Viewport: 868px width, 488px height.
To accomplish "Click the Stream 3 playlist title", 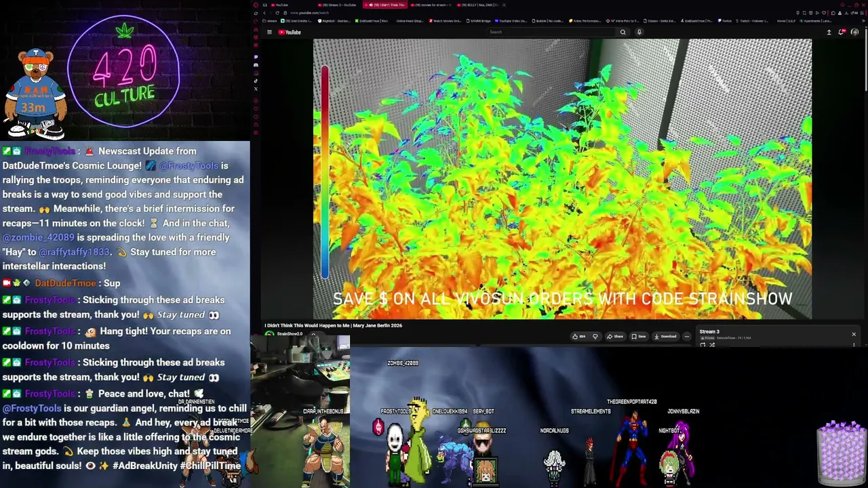I will click(709, 331).
